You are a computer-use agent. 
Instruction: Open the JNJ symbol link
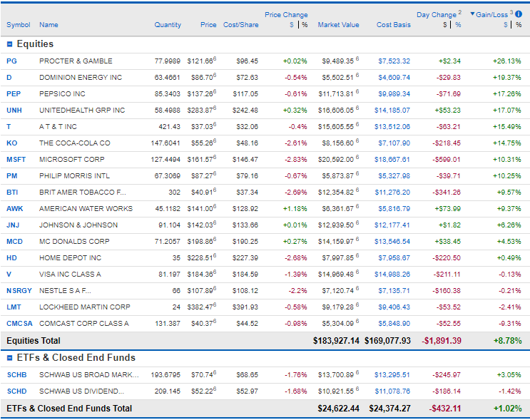click(13, 225)
